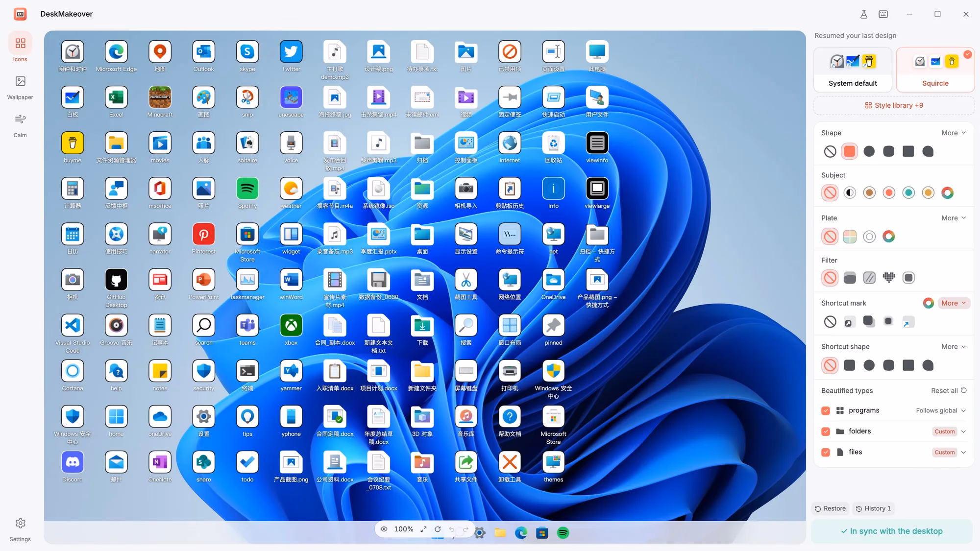Expand More options for Plate
This screenshot has height=551, width=980.
tap(954, 218)
